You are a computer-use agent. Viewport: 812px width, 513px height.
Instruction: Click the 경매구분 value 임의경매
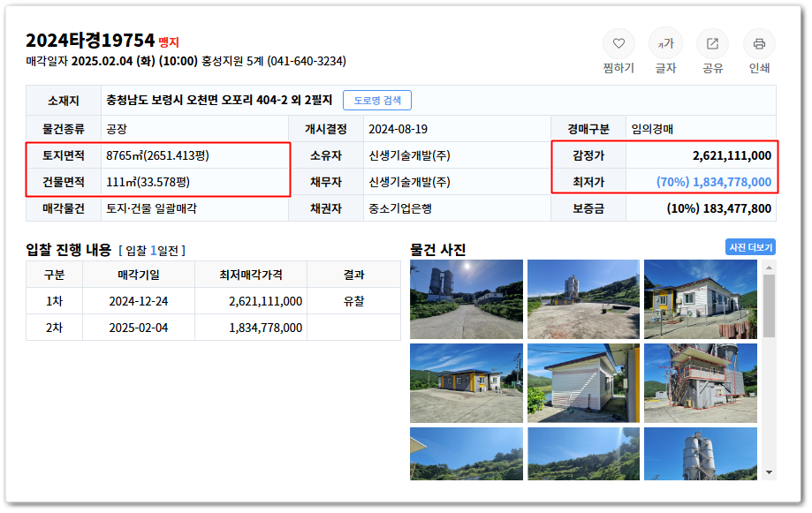pos(652,130)
